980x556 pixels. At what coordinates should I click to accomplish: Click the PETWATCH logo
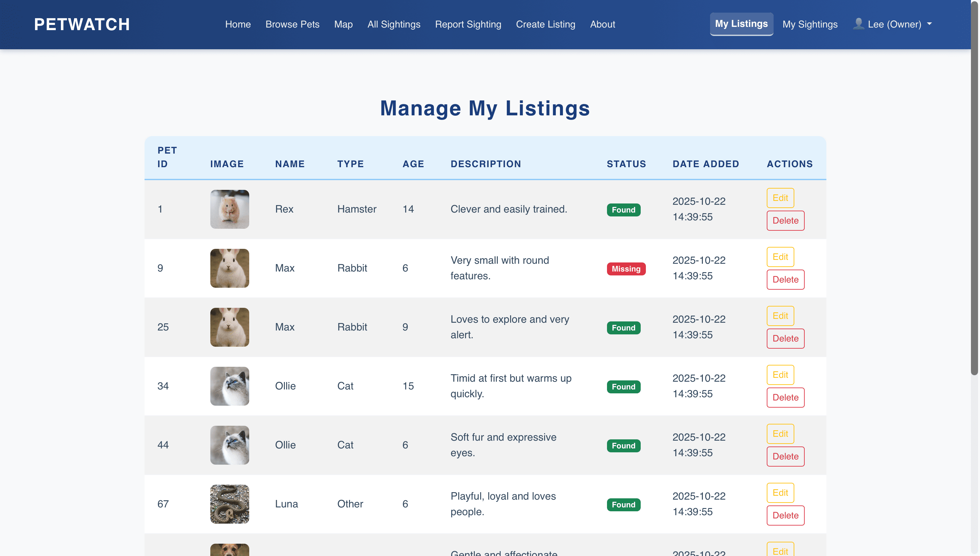81,24
